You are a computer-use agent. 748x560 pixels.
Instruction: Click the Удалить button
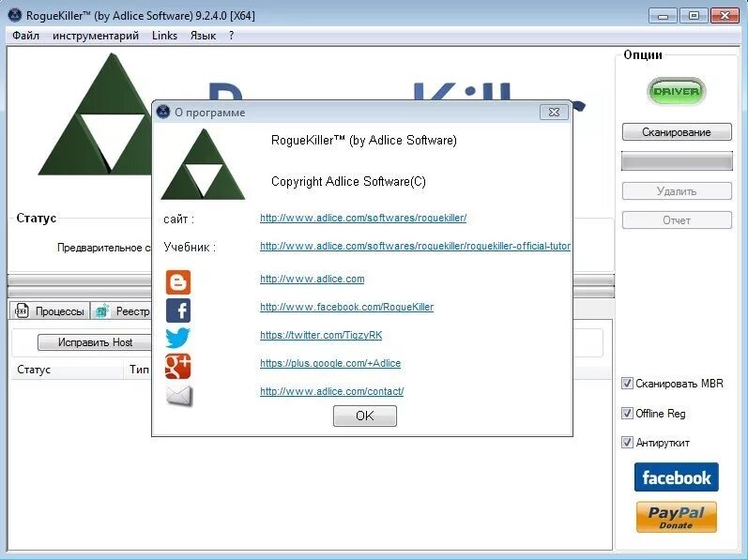click(x=677, y=191)
